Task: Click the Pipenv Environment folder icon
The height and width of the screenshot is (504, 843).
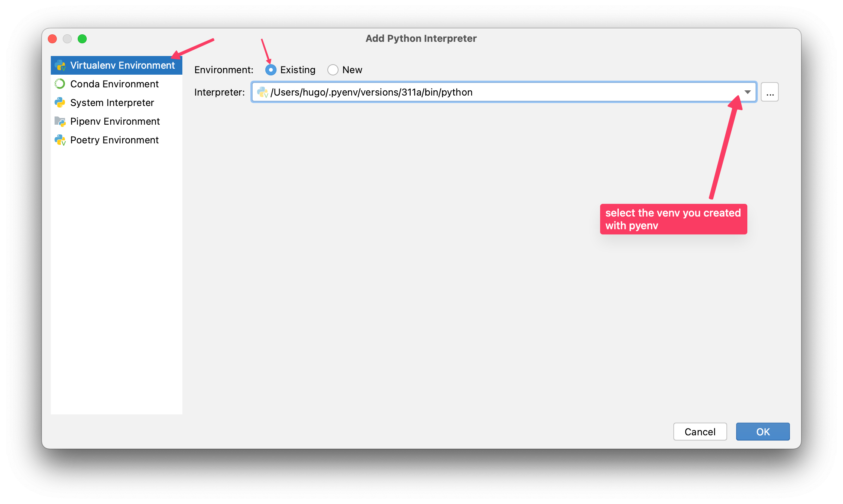Action: tap(60, 121)
